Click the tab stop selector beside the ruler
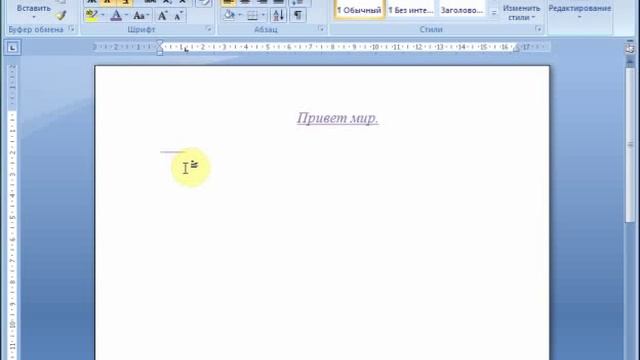Viewport: 640px width, 360px height. pyautogui.click(x=12, y=48)
